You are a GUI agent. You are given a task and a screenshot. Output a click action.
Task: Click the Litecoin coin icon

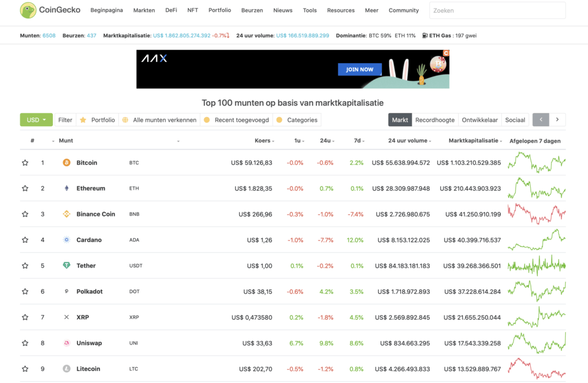[66, 369]
